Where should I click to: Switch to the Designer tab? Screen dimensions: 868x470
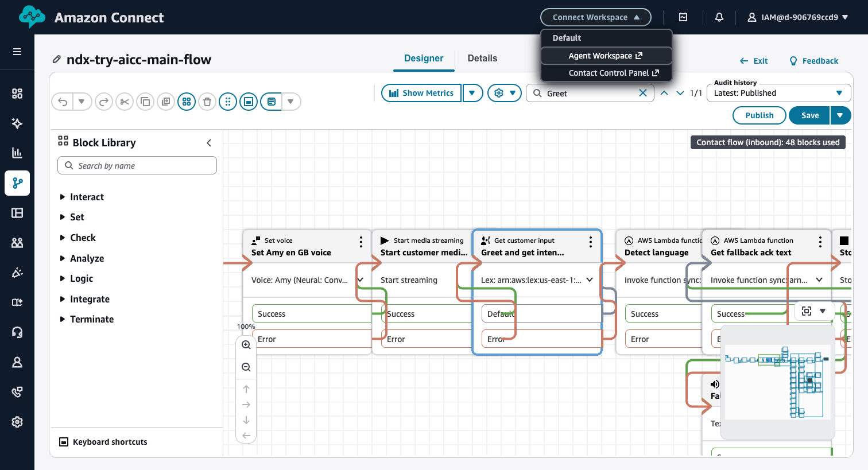tap(424, 59)
